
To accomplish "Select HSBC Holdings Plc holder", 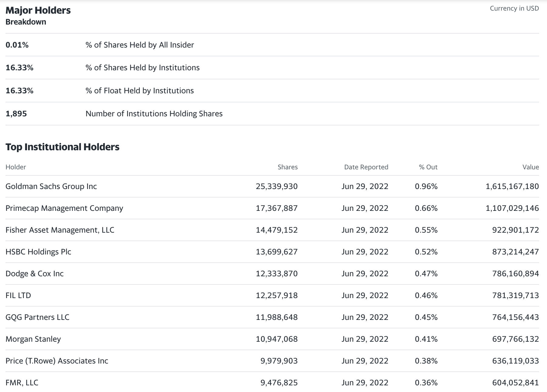I will 38,252.
